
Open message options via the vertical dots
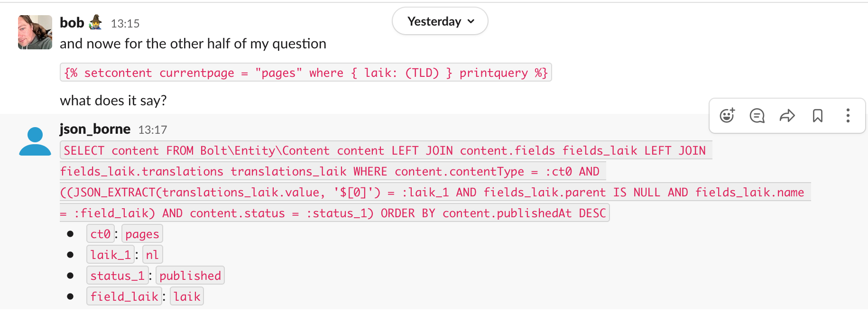[848, 115]
